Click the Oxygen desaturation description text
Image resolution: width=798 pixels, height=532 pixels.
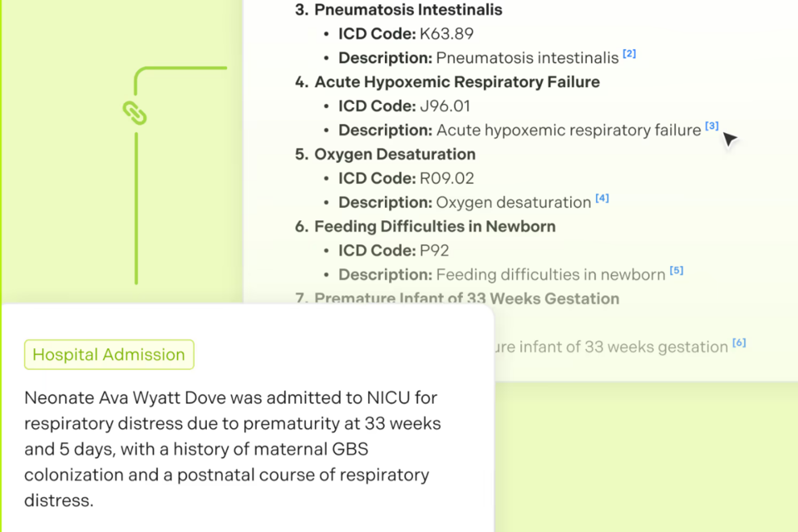pos(513,202)
